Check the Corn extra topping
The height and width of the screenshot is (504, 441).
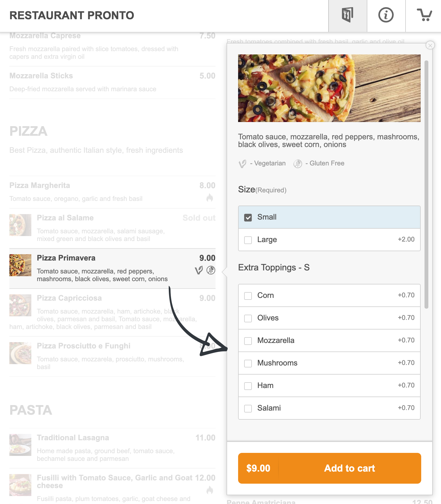click(248, 296)
